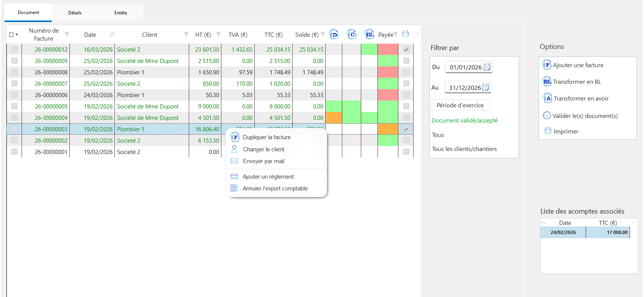644x297 pixels.
Task: Open the HT (€) column filter funnel
Action: pyautogui.click(x=218, y=35)
